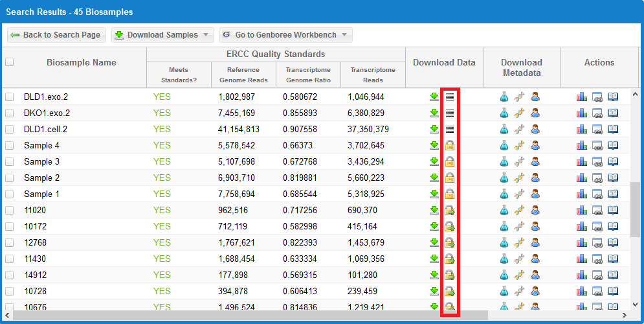Sort by Biosample Name column header

pos(82,62)
